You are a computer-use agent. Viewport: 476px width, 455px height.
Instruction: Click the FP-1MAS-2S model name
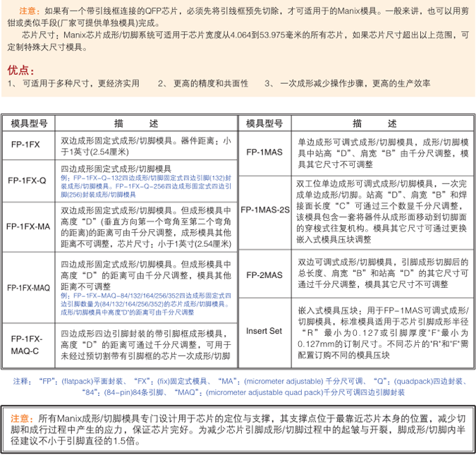[265, 210]
